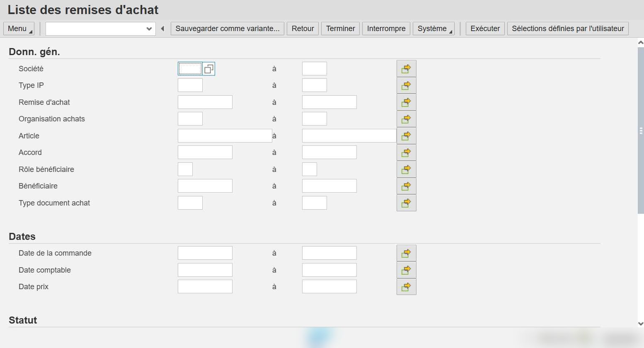The image size is (644, 348).
Task: Click the Remise d'achat from-value field
Action: pos(205,102)
